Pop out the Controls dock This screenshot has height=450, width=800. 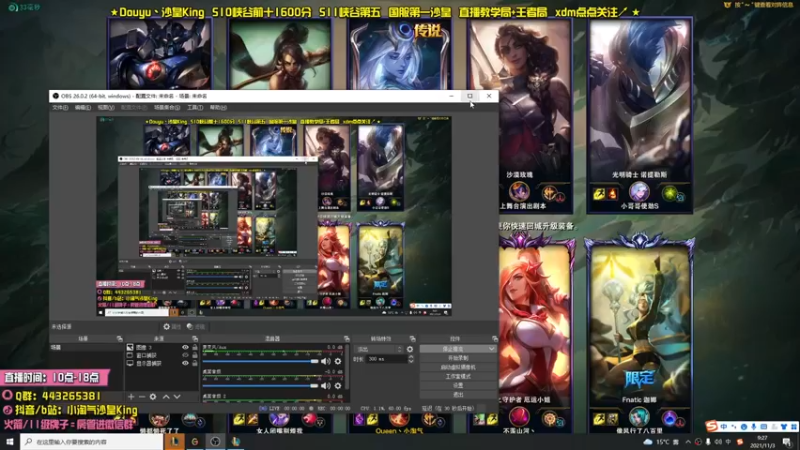[x=494, y=339]
